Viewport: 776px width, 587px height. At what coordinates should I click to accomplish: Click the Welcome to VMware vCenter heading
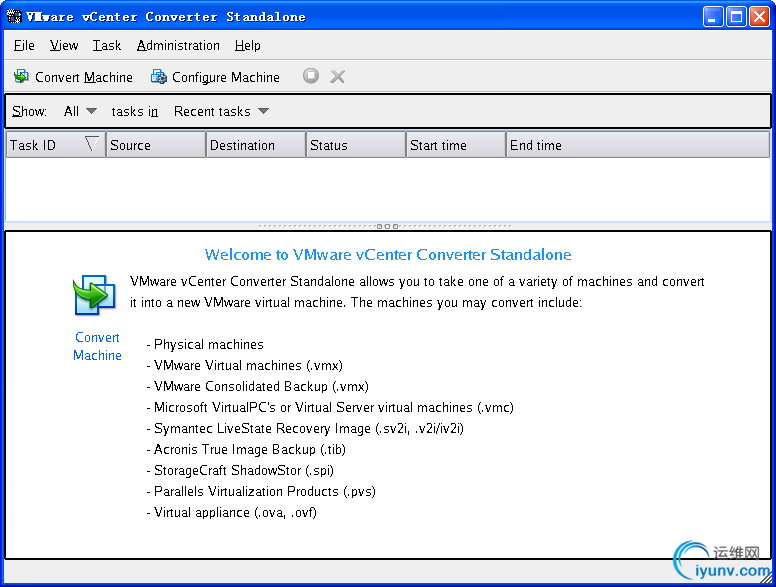tap(388, 254)
